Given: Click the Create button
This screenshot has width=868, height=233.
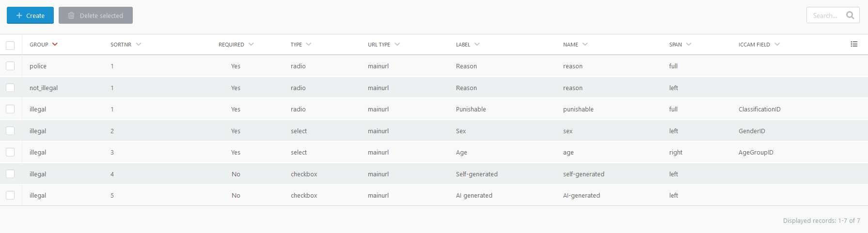Looking at the screenshot, I should pyautogui.click(x=30, y=16).
